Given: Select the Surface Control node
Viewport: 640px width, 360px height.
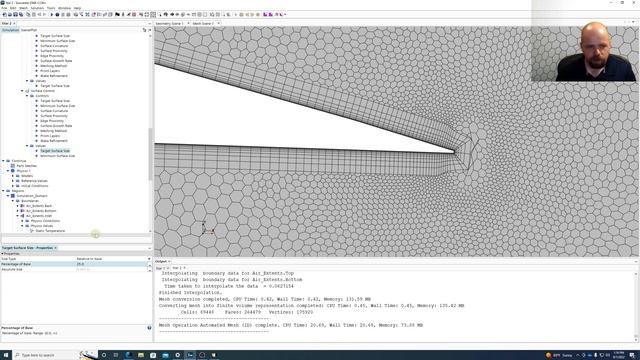Looking at the screenshot, I should pyautogui.click(x=42, y=91).
